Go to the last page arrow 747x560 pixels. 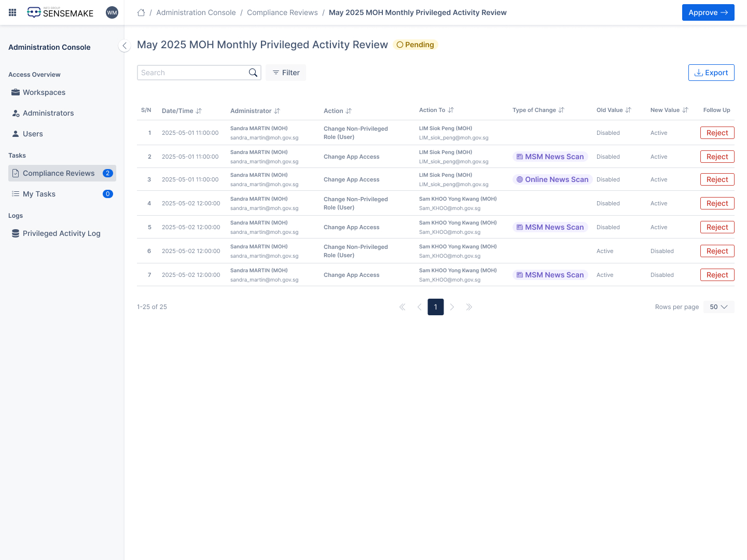[x=469, y=307]
